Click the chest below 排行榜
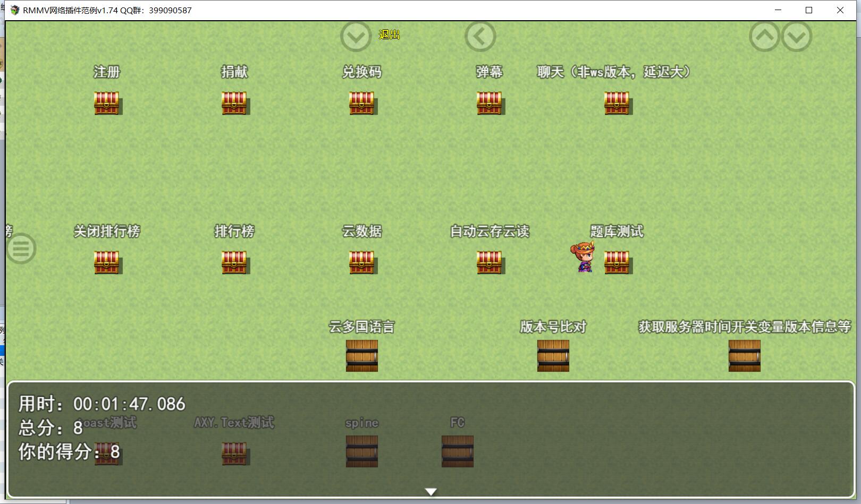Screen dimensions: 861x504 click(234, 262)
